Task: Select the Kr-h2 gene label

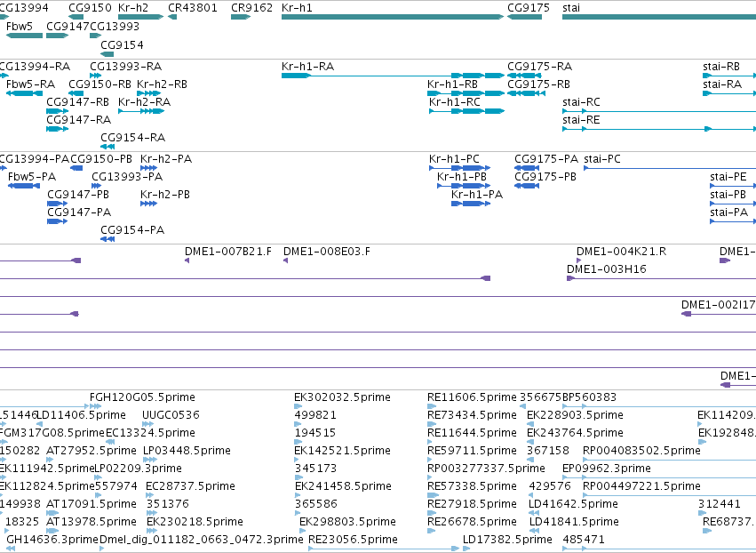Action: coord(133,8)
